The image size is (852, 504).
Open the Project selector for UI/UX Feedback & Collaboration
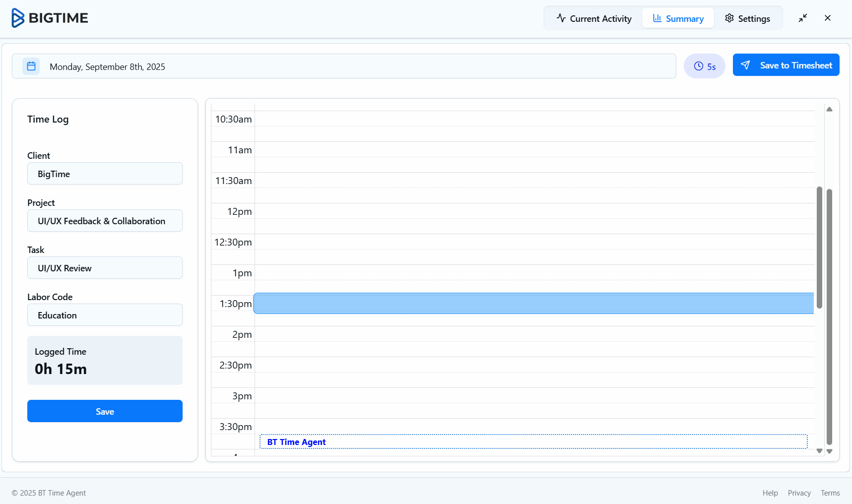pyautogui.click(x=105, y=221)
